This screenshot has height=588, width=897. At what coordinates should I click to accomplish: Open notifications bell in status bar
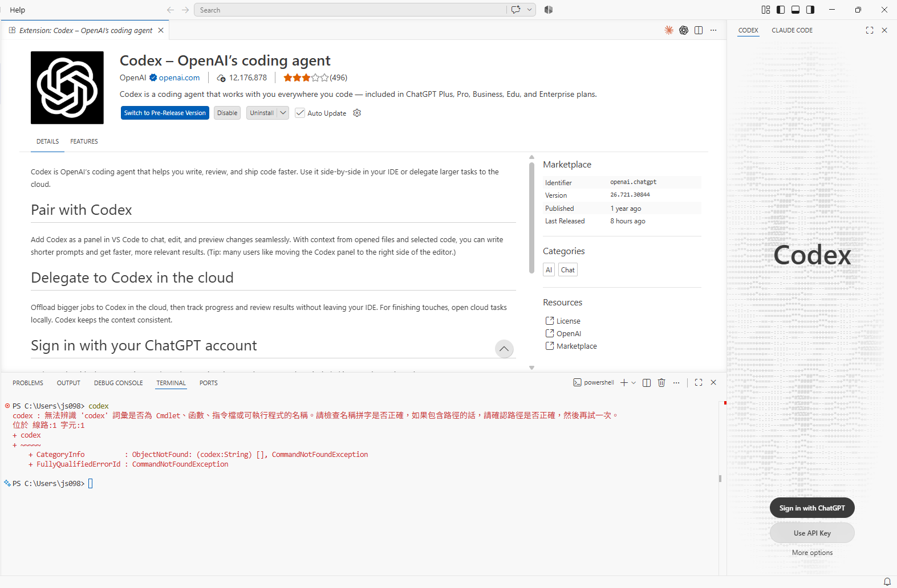(887, 582)
